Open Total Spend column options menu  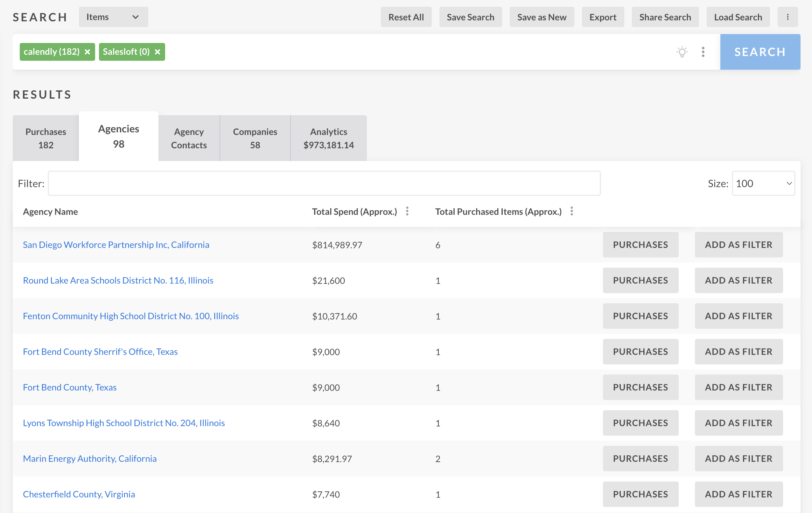[x=407, y=212]
